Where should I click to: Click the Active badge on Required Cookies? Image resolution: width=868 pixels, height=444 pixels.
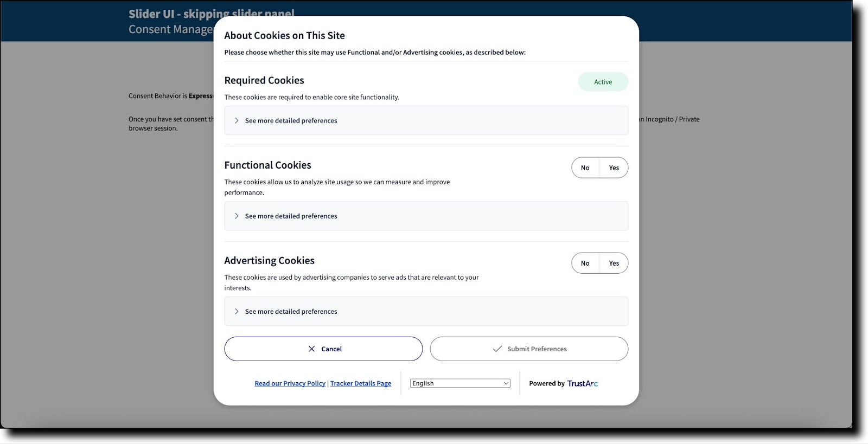tap(603, 81)
